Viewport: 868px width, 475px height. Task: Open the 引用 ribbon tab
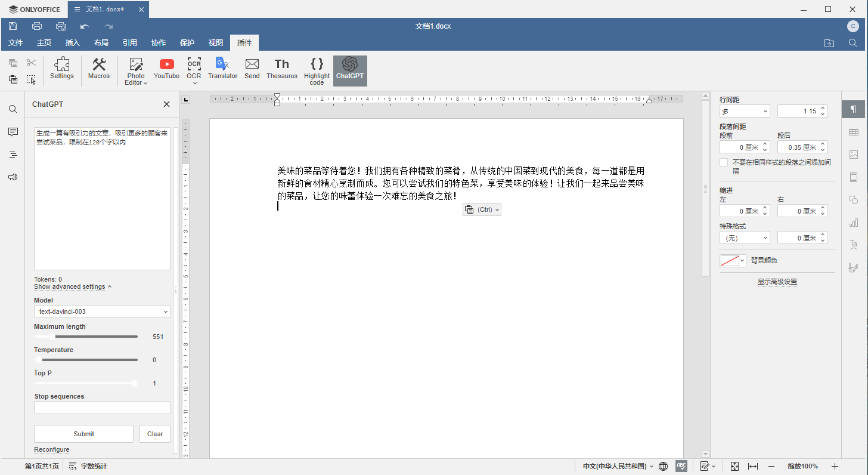(129, 43)
